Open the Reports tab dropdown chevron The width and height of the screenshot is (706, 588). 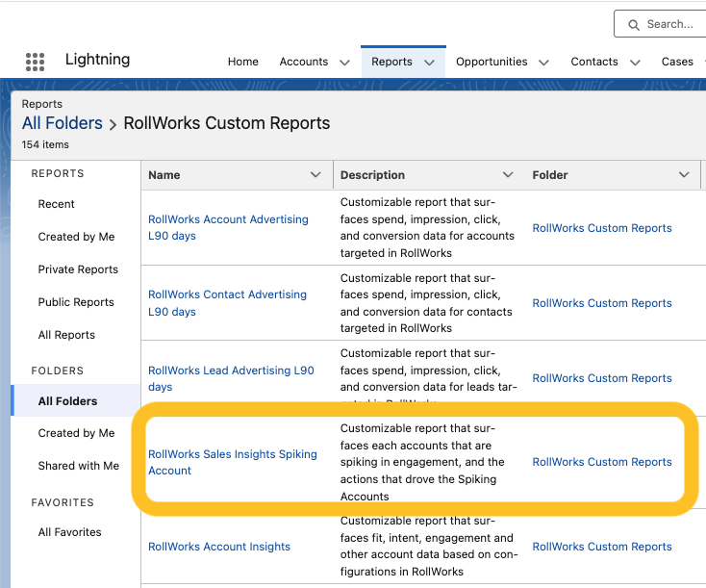pos(429,63)
